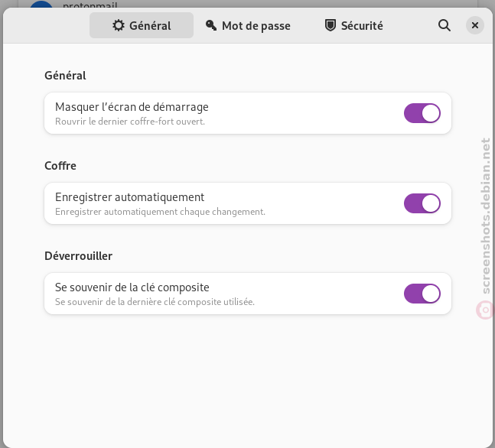495x448 pixels.
Task: Click the protonmail entry behind the dialog
Action: click(x=90, y=5)
